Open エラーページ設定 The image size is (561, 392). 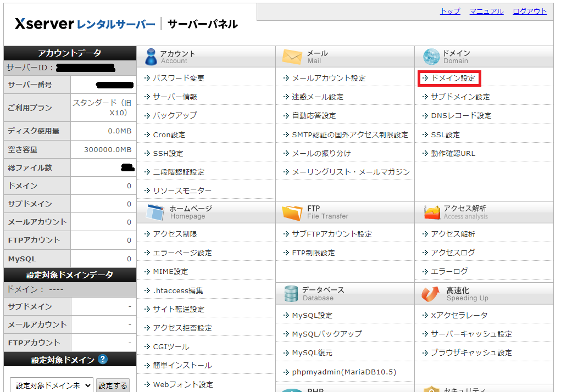(182, 253)
